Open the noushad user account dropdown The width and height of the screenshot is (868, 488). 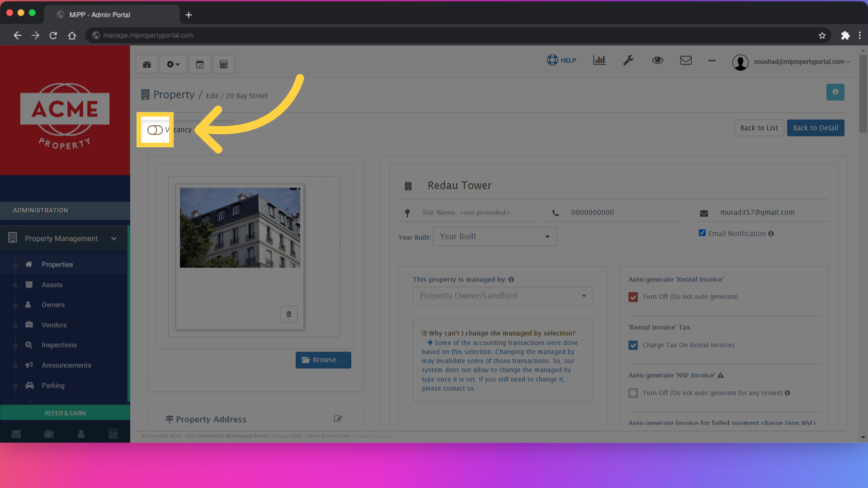point(791,62)
